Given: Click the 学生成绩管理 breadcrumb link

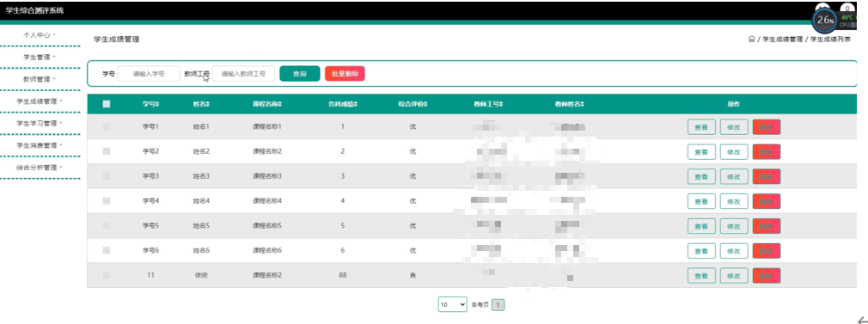Looking at the screenshot, I should tap(782, 40).
